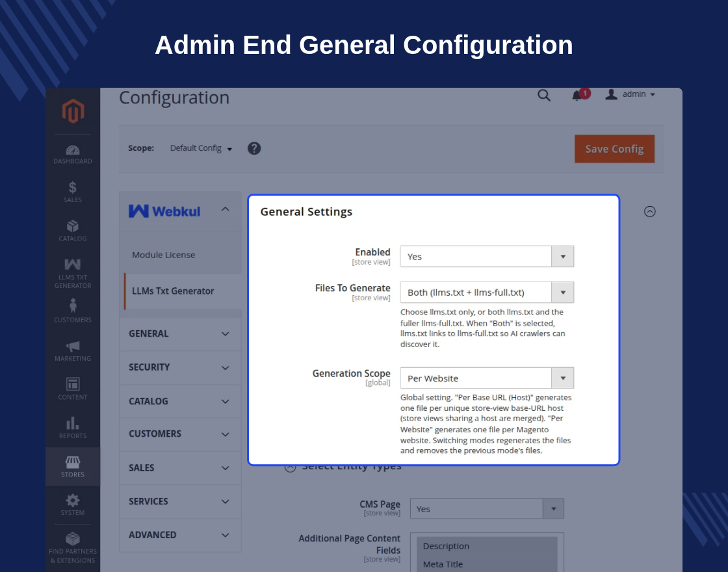This screenshot has height=572, width=728.
Task: Click the Save Config button
Action: point(614,149)
